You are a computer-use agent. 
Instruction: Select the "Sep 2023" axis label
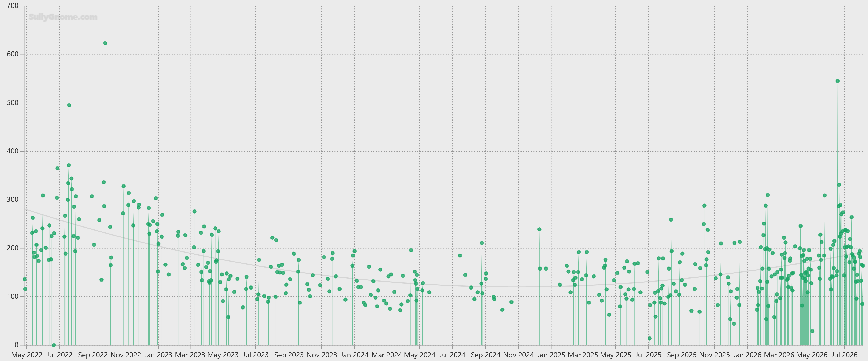(289, 355)
